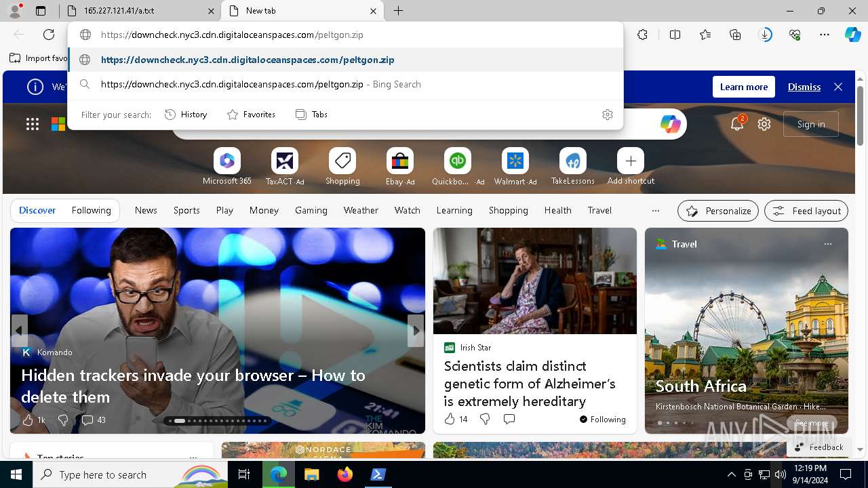This screenshot has width=868, height=488.
Task: Open Windows Start menu
Action: pyautogui.click(x=16, y=474)
